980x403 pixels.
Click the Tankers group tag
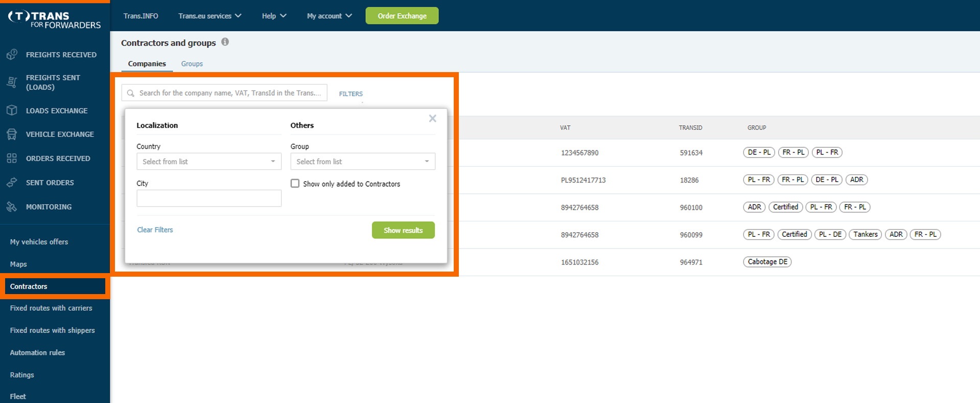pos(865,234)
